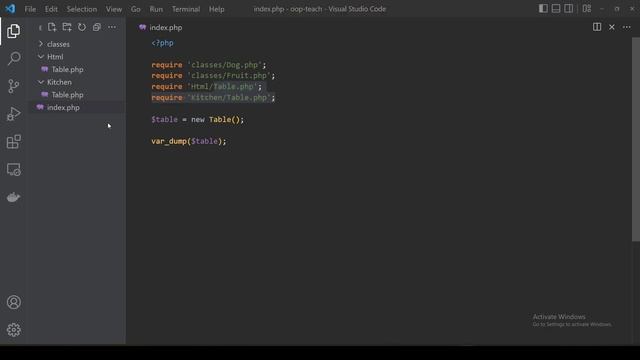Open the Source Control view
Image resolution: width=640 pixels, height=360 pixels.
[x=13, y=86]
